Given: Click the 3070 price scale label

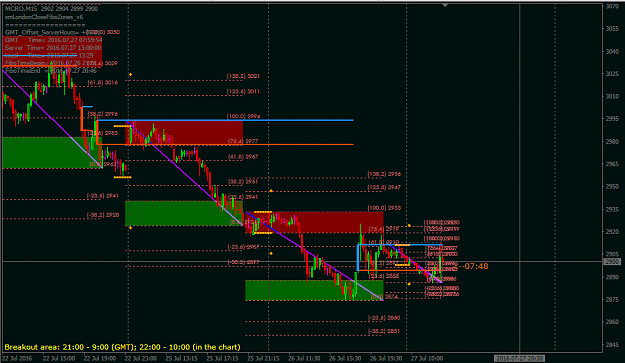Looking at the screenshot, I should 612,6.
